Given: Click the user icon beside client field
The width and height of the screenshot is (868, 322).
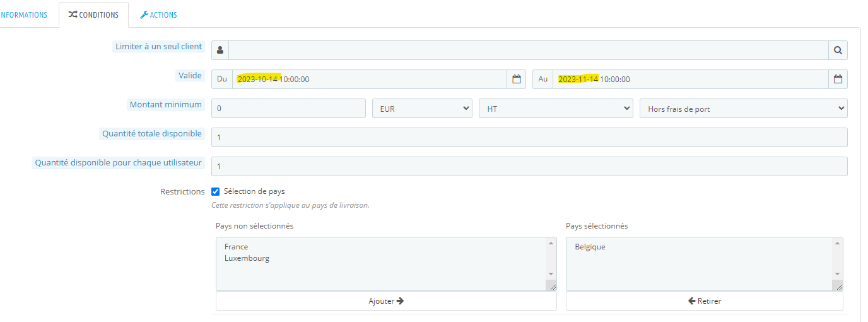Looking at the screenshot, I should 220,50.
